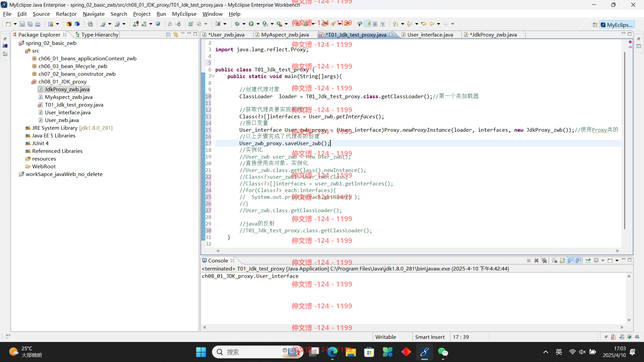Click the Save All toolbar icon
Image resolution: width=644 pixels, height=362 pixels.
[30, 24]
